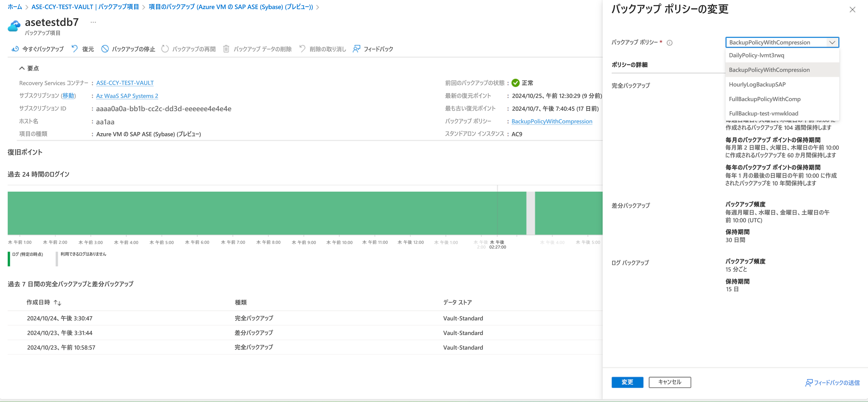Click the sort arrows on 作成日時 column
This screenshot has height=402, width=868.
[x=58, y=303]
